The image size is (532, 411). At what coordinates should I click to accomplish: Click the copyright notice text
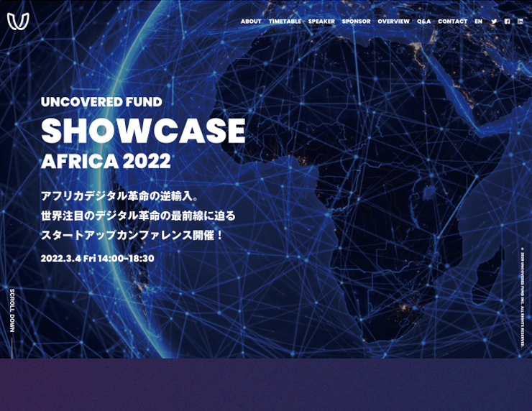[523, 297]
